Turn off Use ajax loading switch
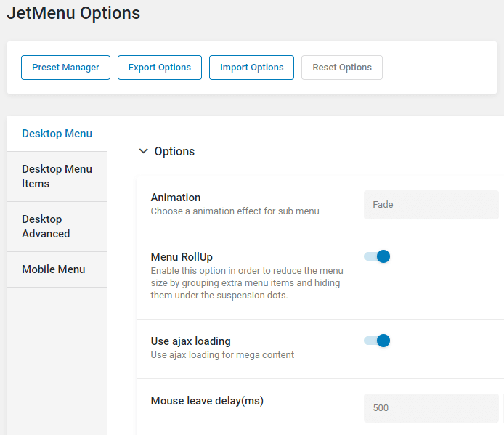This screenshot has width=504, height=435. (377, 341)
